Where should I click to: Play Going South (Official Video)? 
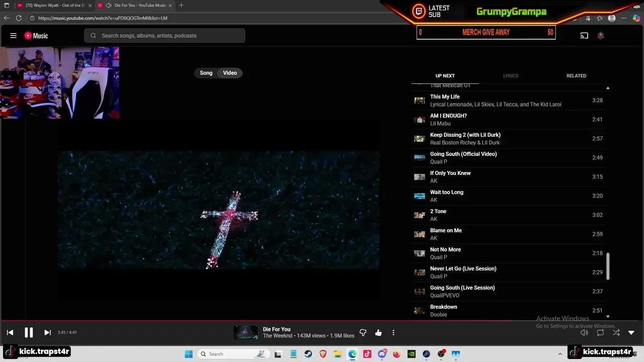pyautogui.click(x=509, y=157)
